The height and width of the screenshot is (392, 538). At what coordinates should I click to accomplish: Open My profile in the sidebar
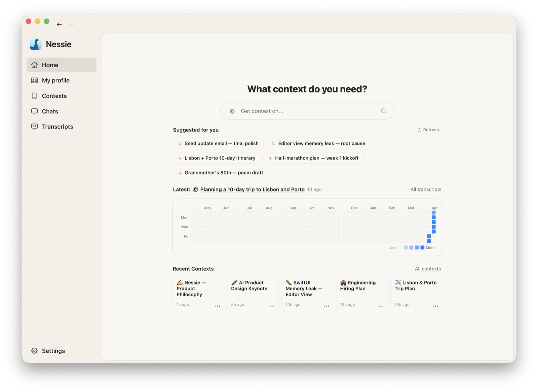click(62, 80)
